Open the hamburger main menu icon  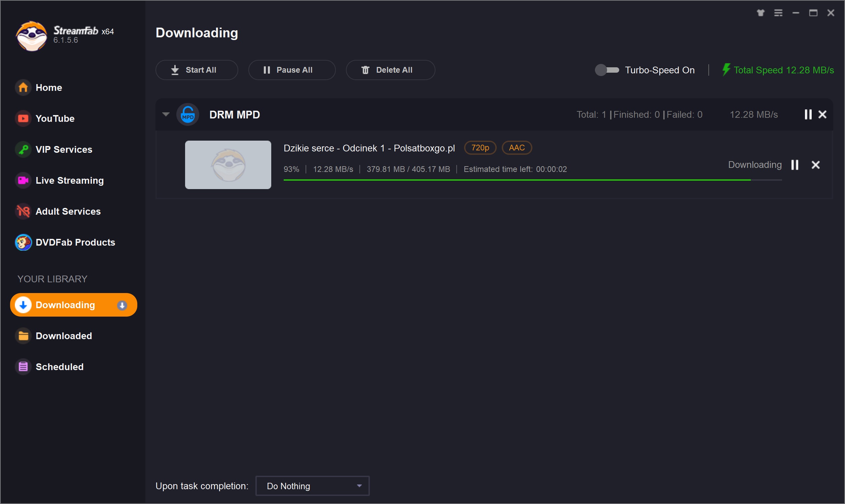pyautogui.click(x=778, y=13)
